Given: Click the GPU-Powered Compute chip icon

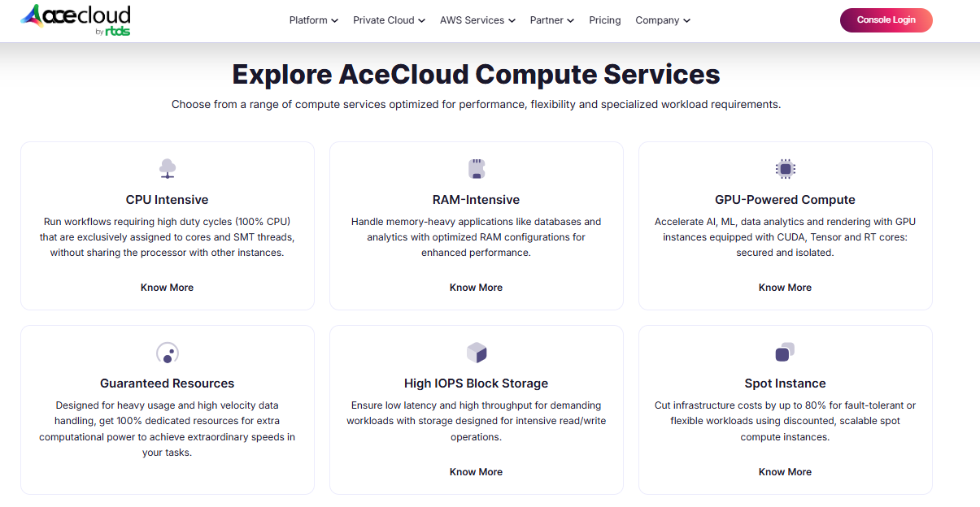Looking at the screenshot, I should click(x=785, y=169).
